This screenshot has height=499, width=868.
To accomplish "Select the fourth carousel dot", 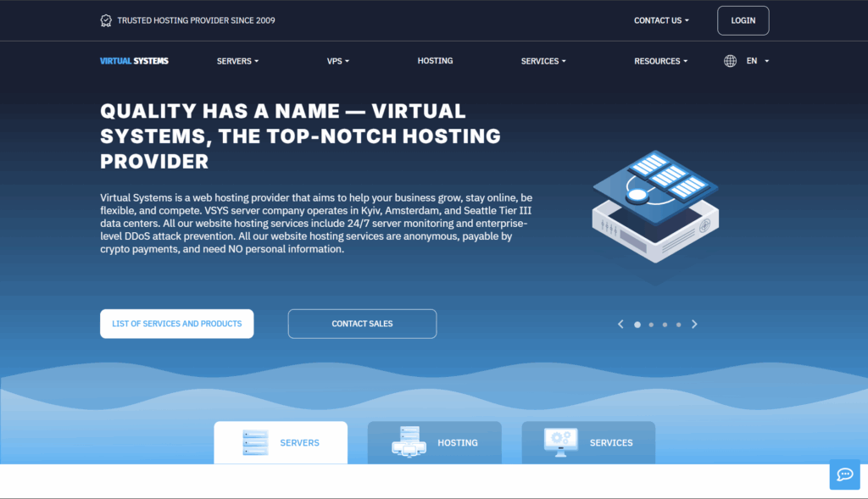I will (678, 324).
